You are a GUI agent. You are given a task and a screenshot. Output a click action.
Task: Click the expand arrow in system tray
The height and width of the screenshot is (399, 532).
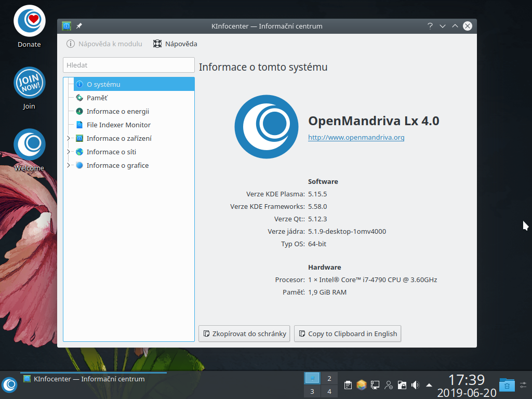pyautogui.click(x=428, y=385)
